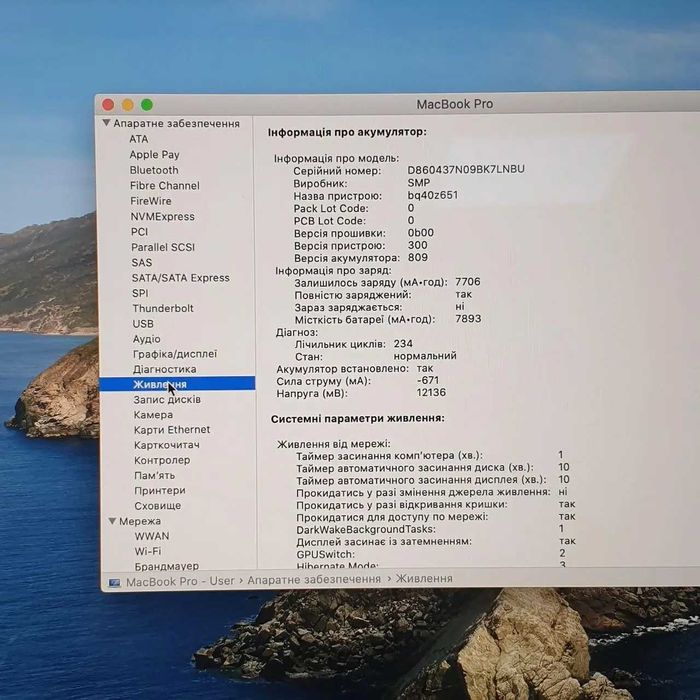Viewport: 700px width, 700px height.
Task: Click MacBook Pro - User in path bar
Action: tap(180, 582)
